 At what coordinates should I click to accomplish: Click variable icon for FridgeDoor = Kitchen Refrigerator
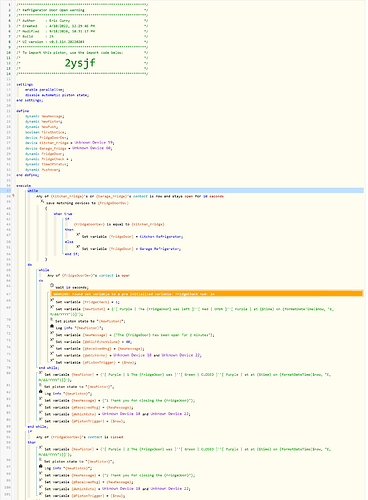click(x=78, y=235)
